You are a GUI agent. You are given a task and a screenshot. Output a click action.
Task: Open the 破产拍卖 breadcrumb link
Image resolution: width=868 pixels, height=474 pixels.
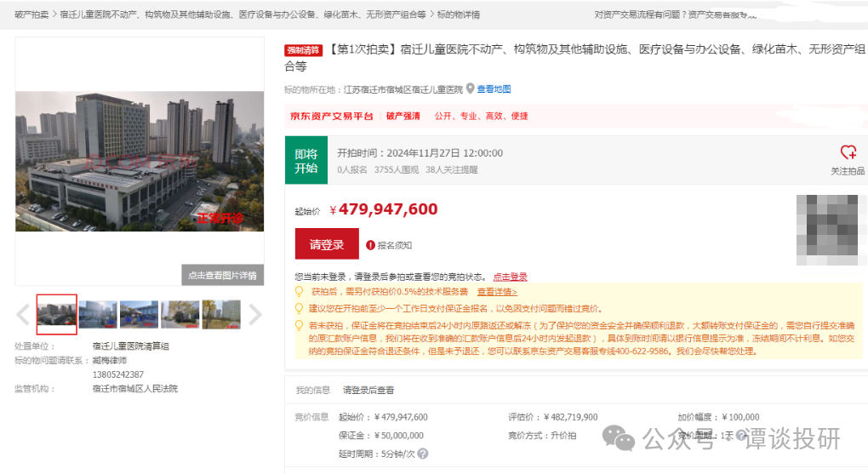tap(31, 15)
